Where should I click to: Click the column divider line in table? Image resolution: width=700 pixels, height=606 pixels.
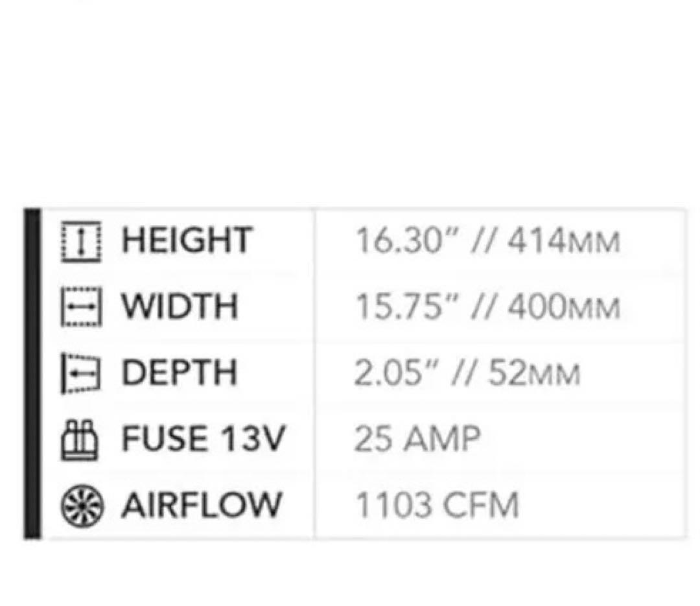click(314, 373)
